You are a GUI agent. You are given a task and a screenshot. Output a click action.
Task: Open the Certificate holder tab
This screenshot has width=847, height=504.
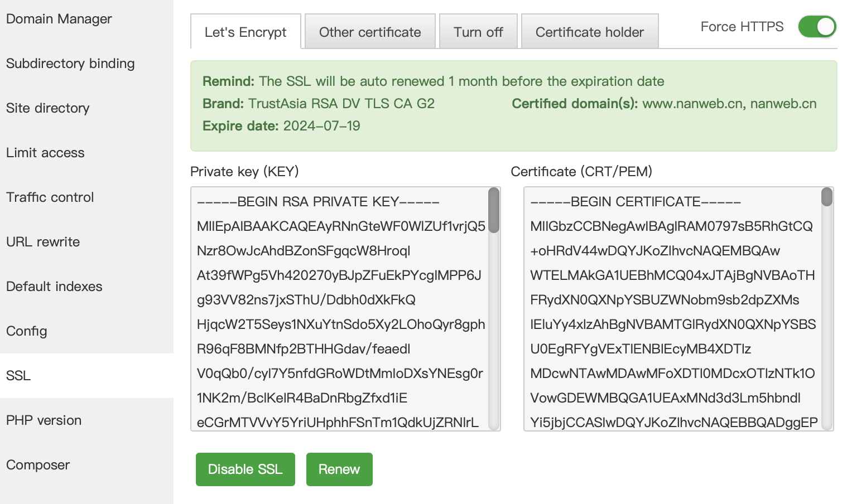tap(589, 32)
